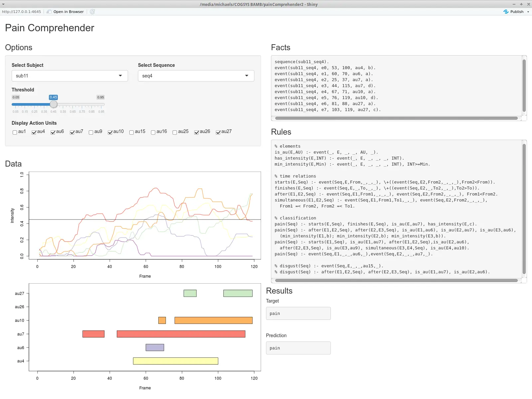This screenshot has width=532, height=399.
Task: Click the Rules panel vertical scrollbar
Action: pos(524,209)
